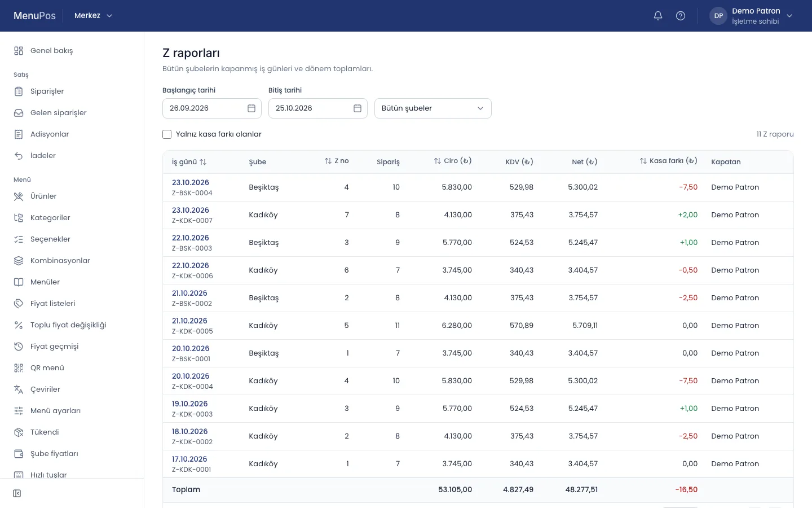Click the QR menü code icon

[19, 368]
